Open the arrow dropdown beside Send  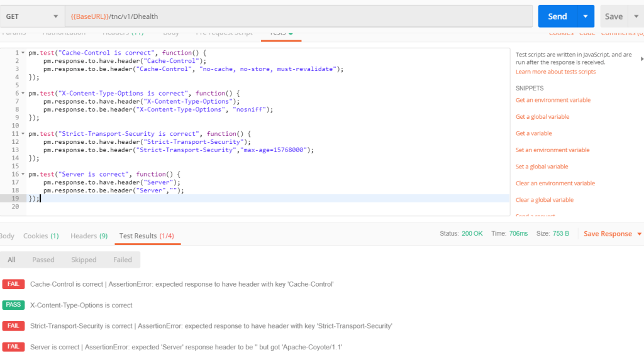(x=586, y=16)
